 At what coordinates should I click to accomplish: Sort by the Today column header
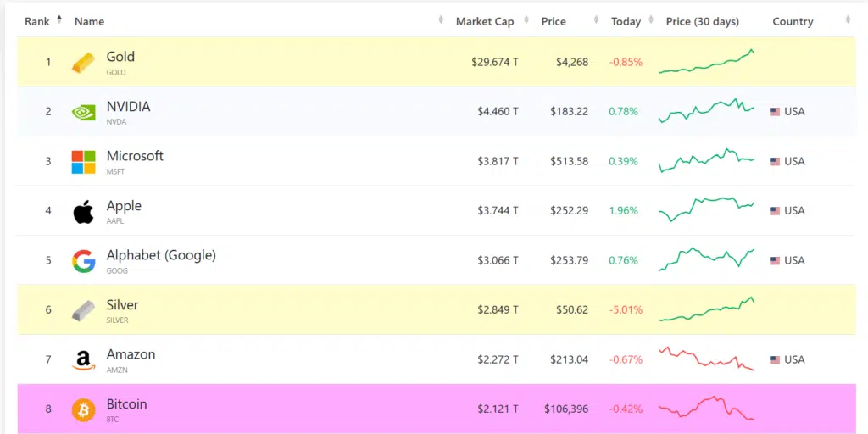626,21
